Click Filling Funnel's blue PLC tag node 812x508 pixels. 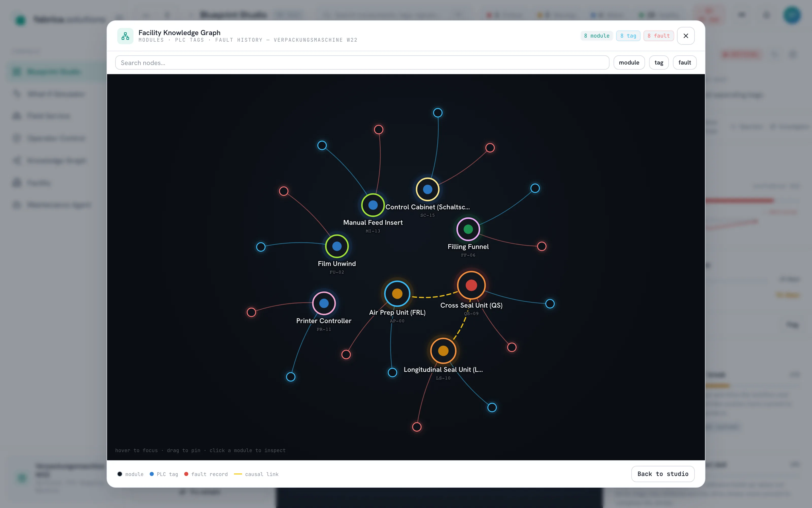click(535, 188)
